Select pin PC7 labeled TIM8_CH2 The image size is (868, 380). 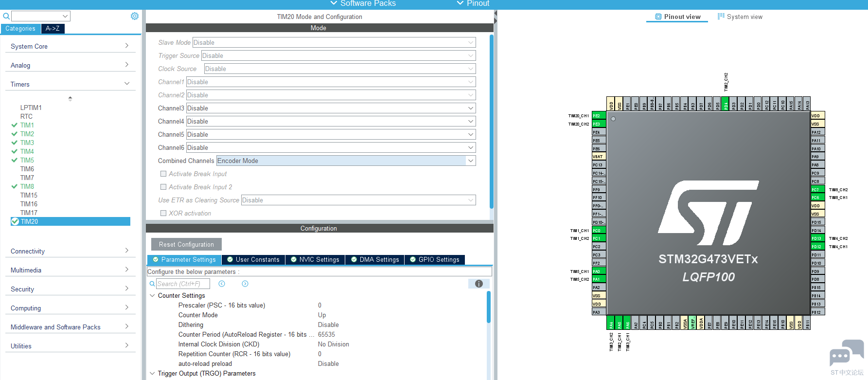tap(818, 190)
